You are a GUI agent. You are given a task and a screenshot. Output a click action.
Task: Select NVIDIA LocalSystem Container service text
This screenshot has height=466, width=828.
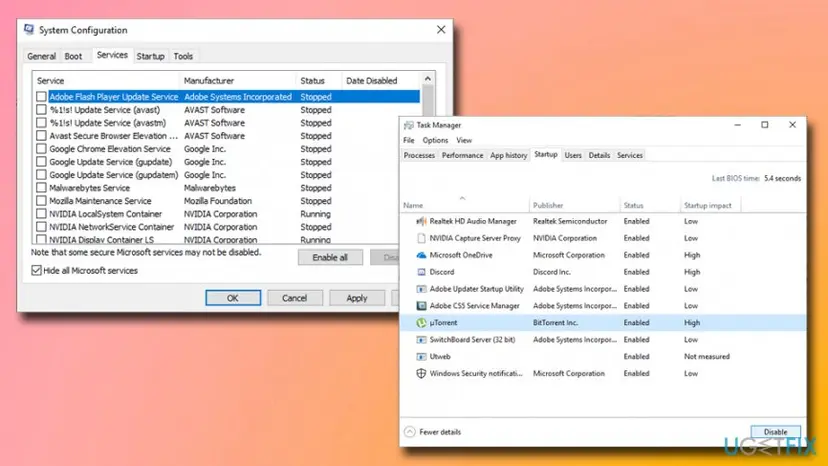point(106,214)
